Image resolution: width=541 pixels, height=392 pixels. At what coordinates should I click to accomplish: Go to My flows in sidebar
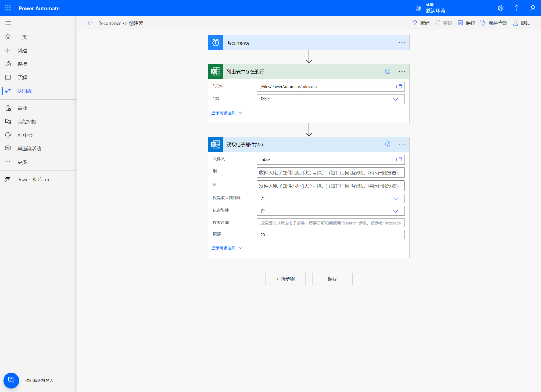pyautogui.click(x=24, y=91)
